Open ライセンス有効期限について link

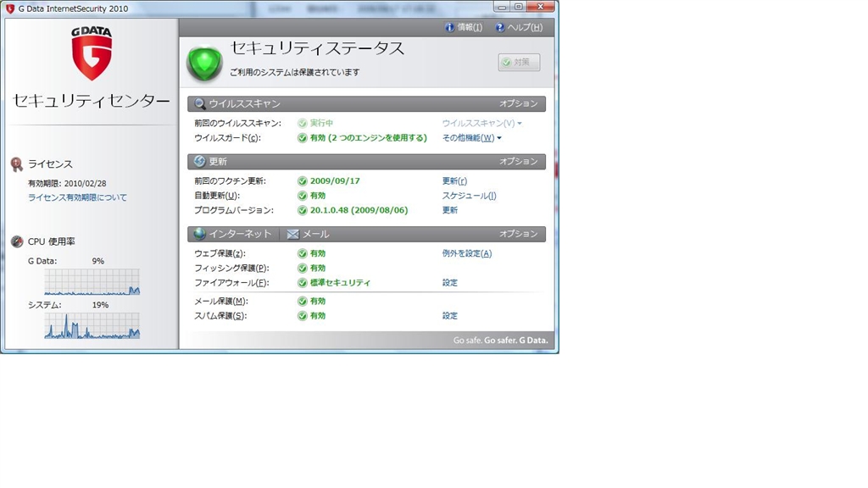coord(77,197)
